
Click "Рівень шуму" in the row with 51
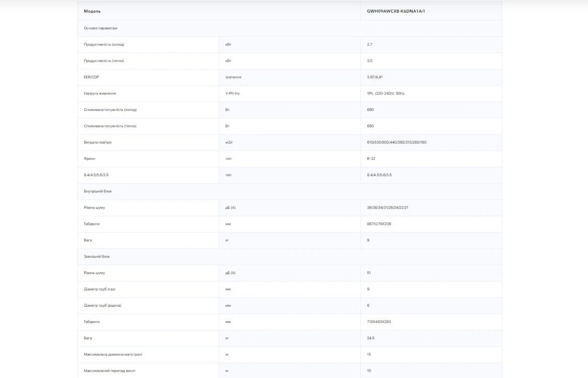click(x=94, y=273)
